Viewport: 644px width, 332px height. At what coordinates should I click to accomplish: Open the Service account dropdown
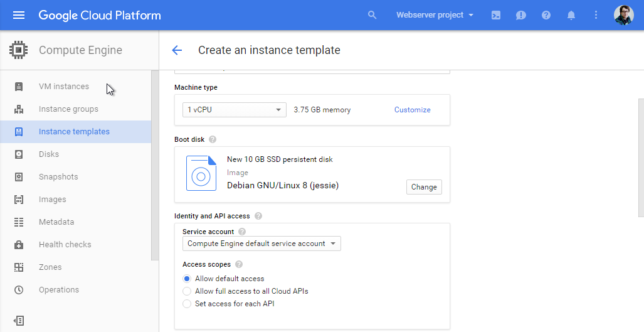pos(261,244)
